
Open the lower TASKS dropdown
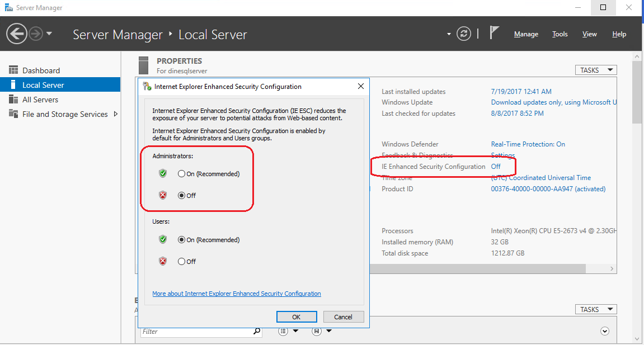(x=596, y=309)
